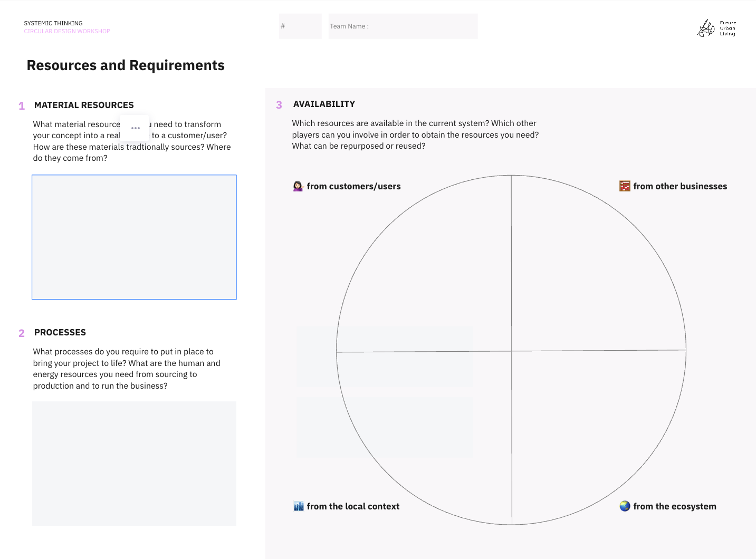Viewport: 756px width, 559px height.
Task: Select the "from customers/users" label
Action: (353, 186)
